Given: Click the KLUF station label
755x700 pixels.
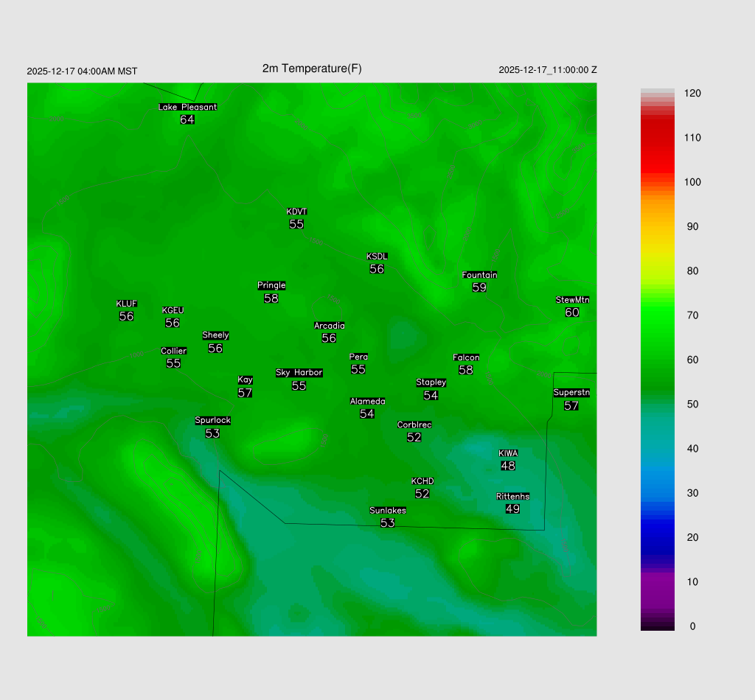Looking at the screenshot, I should [x=126, y=304].
